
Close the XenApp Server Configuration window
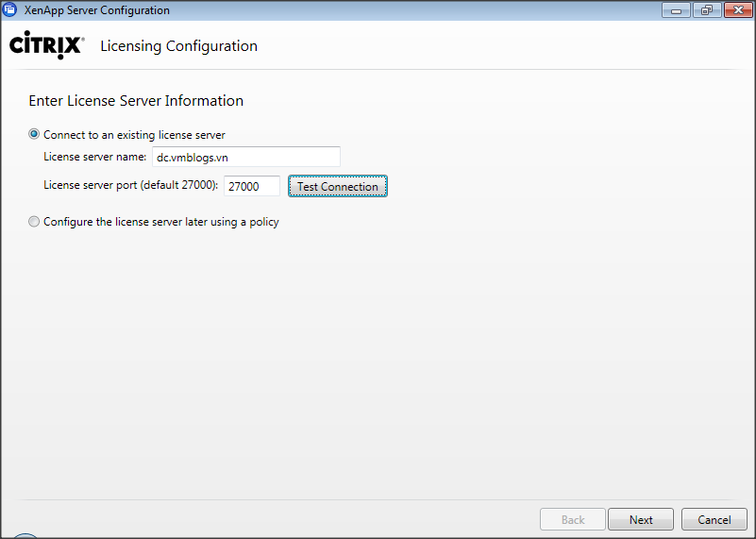[x=735, y=10]
